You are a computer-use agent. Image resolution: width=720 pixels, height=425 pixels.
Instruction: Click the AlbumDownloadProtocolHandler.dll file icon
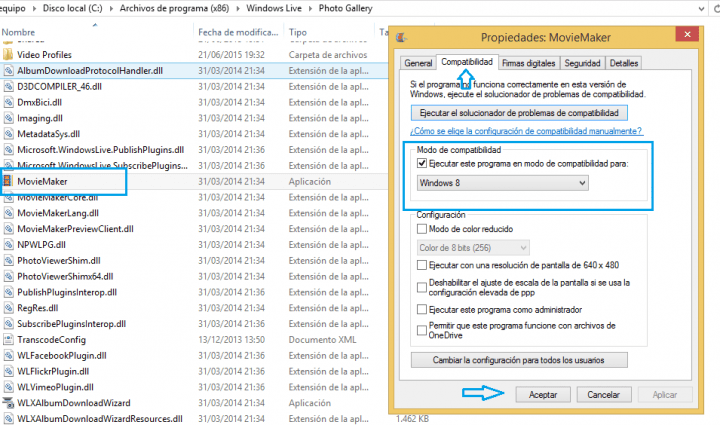[8, 71]
